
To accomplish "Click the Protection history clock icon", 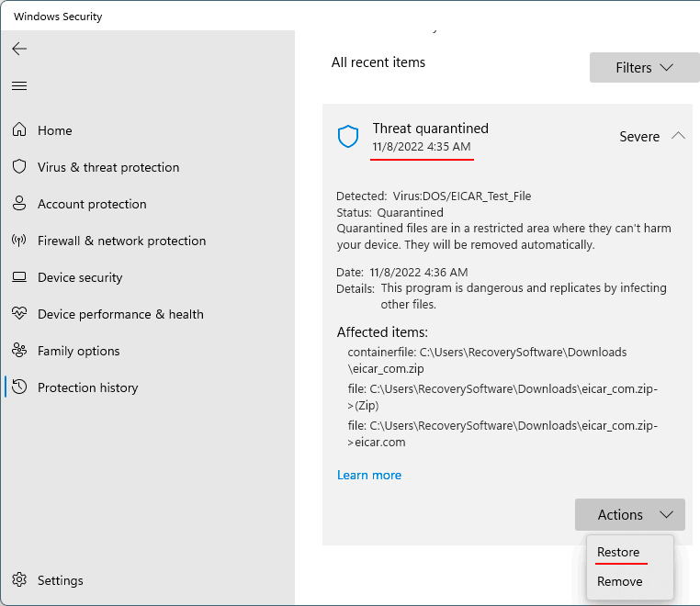I will tap(19, 387).
